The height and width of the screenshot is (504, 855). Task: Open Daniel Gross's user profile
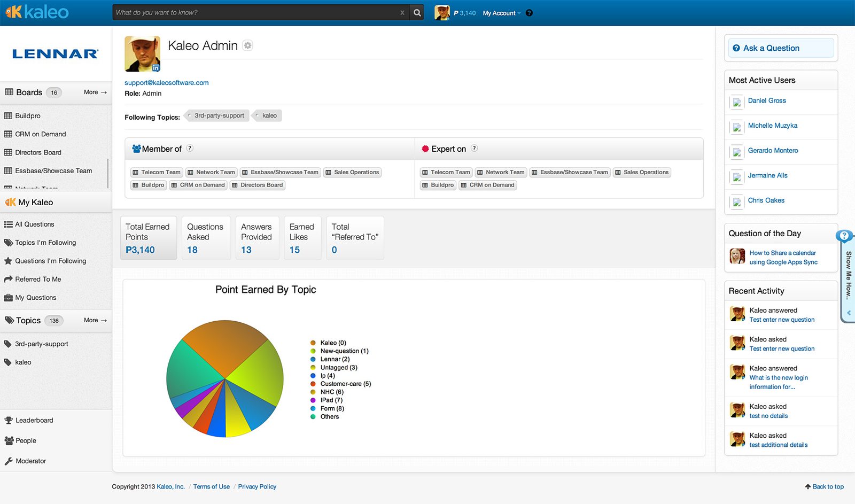click(766, 100)
